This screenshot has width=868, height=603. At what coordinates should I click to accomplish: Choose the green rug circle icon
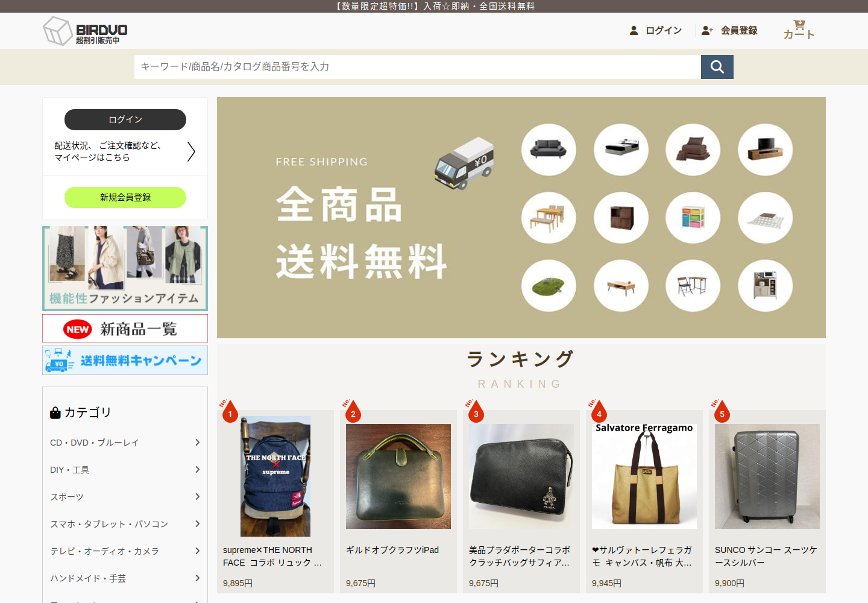pos(549,286)
